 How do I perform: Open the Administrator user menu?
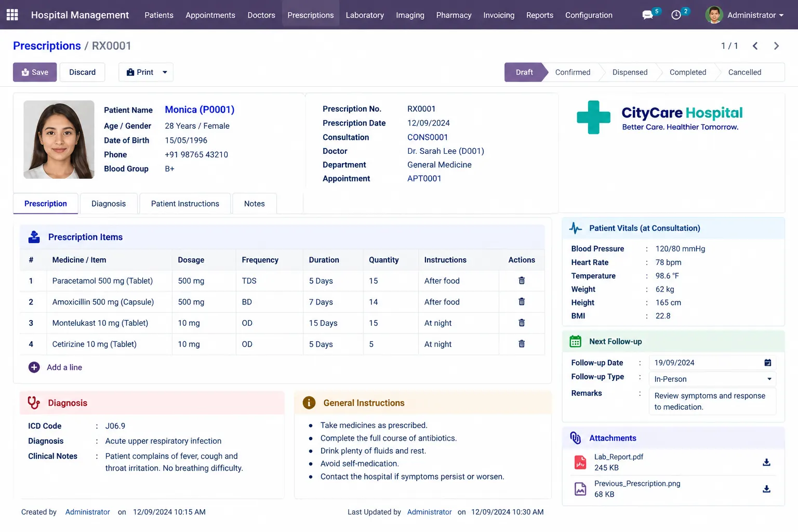[x=744, y=15]
